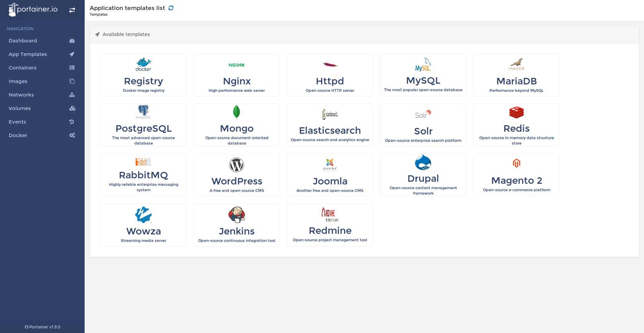Image resolution: width=644 pixels, height=333 pixels.
Task: Click the Redmine logo image
Action: tap(330, 214)
